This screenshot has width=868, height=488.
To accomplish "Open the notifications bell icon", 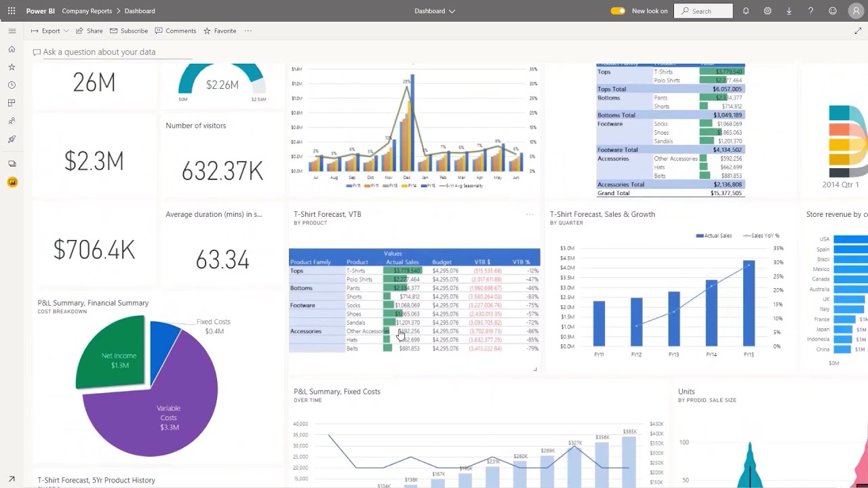I will (x=746, y=11).
